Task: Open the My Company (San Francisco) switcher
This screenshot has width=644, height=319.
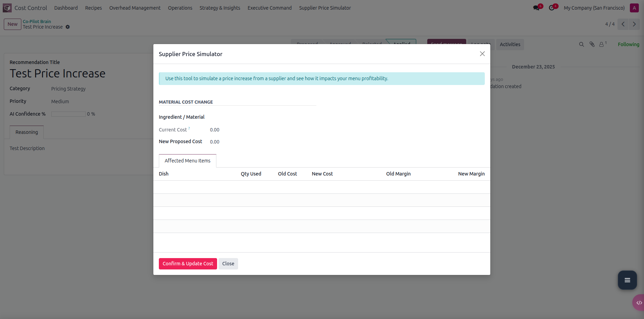Action: click(594, 8)
